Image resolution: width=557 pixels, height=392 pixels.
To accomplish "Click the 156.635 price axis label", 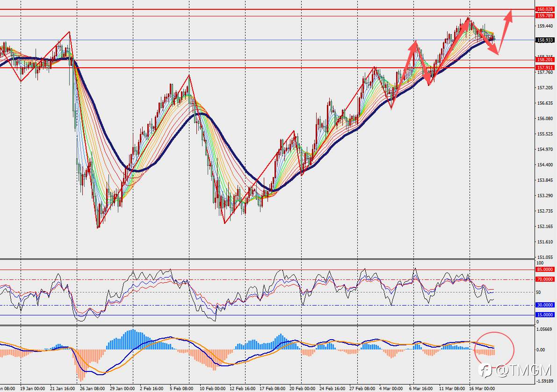I will pyautogui.click(x=545, y=103).
